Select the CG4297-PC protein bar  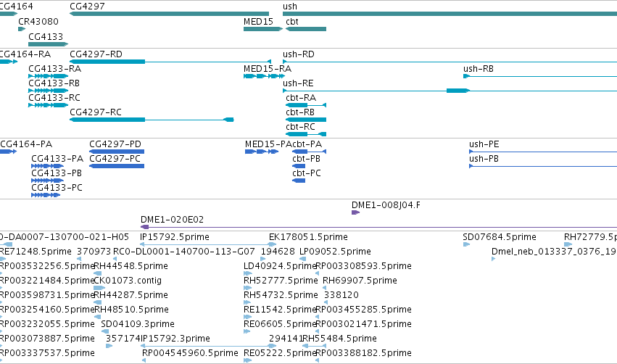(x=117, y=166)
